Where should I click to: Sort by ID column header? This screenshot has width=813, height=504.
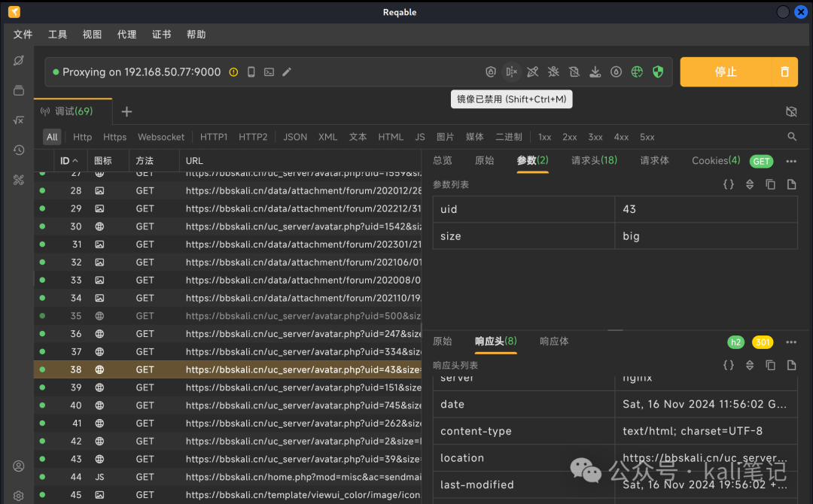coord(69,160)
